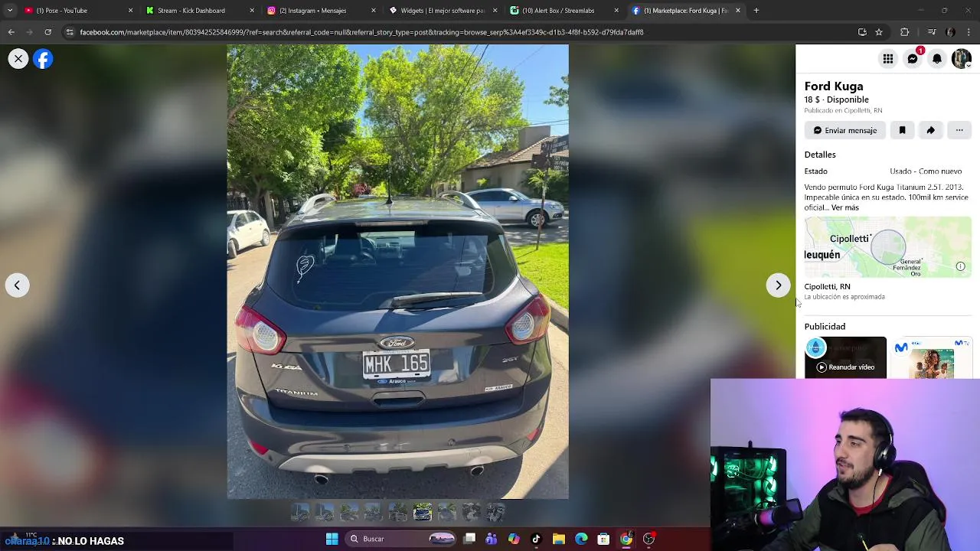Image resolution: width=980 pixels, height=551 pixels.
Task: Switch to the Alert Box Streamlabs tab
Action: [x=563, y=11]
